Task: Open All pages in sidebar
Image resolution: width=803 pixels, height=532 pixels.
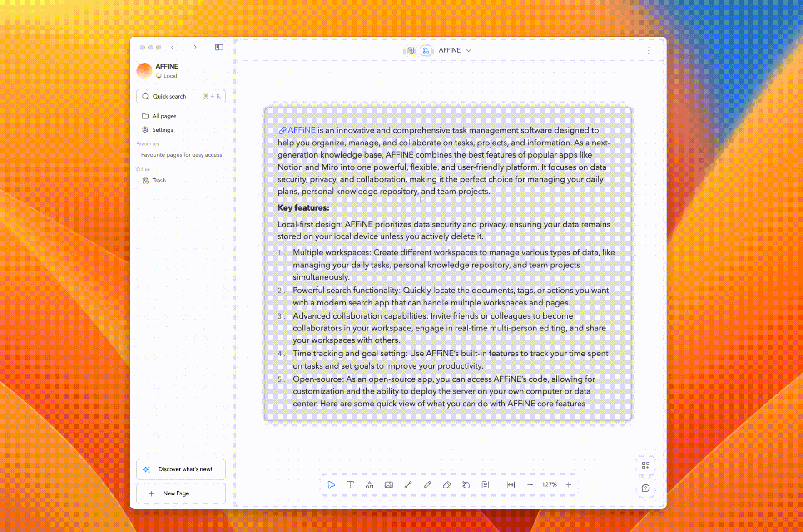Action: [181, 116]
